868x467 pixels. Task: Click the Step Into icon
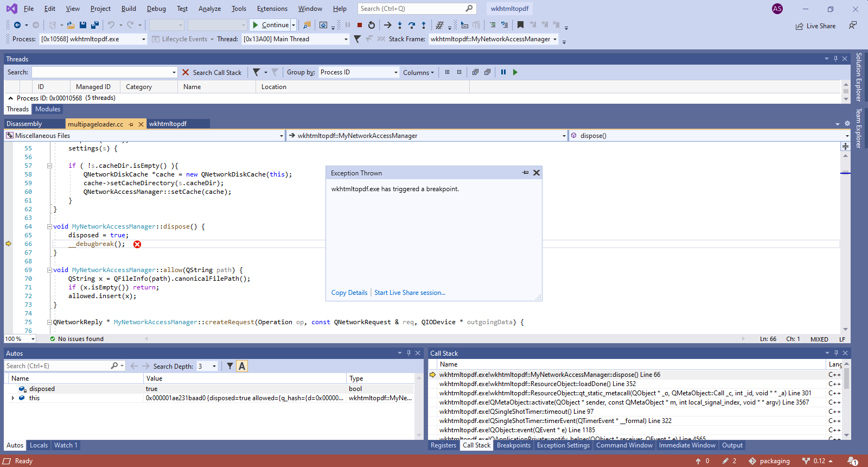click(400, 25)
